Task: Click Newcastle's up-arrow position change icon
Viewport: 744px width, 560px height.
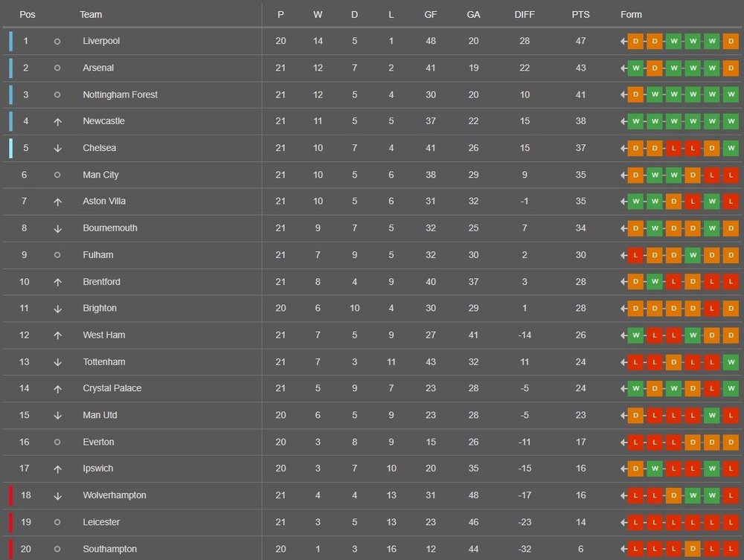Action: 57,122
